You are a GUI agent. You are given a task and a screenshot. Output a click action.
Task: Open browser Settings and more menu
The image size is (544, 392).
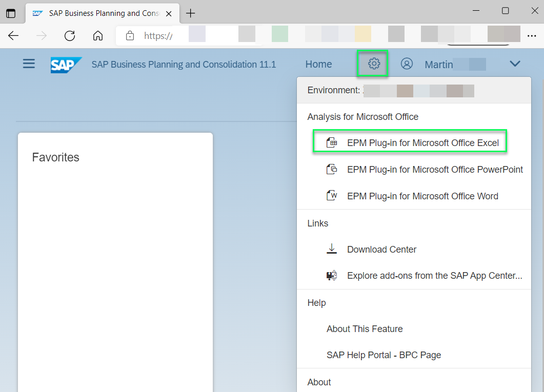pos(532,35)
